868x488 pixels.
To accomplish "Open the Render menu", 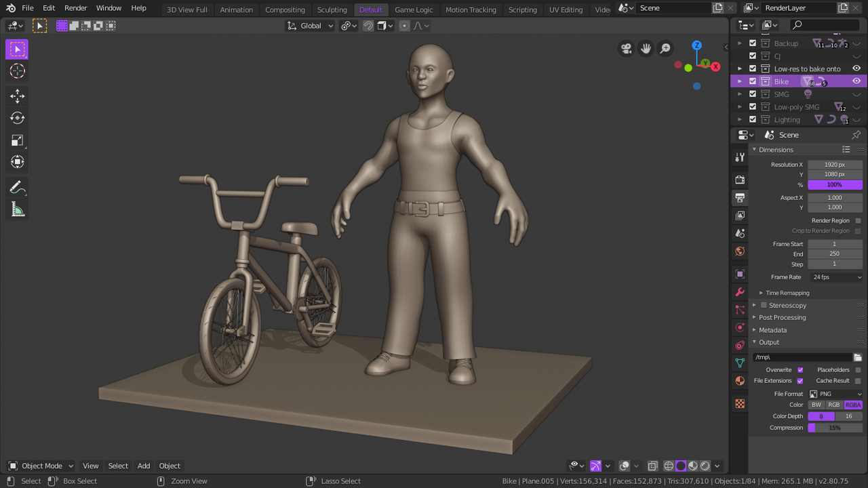I will pos(75,8).
